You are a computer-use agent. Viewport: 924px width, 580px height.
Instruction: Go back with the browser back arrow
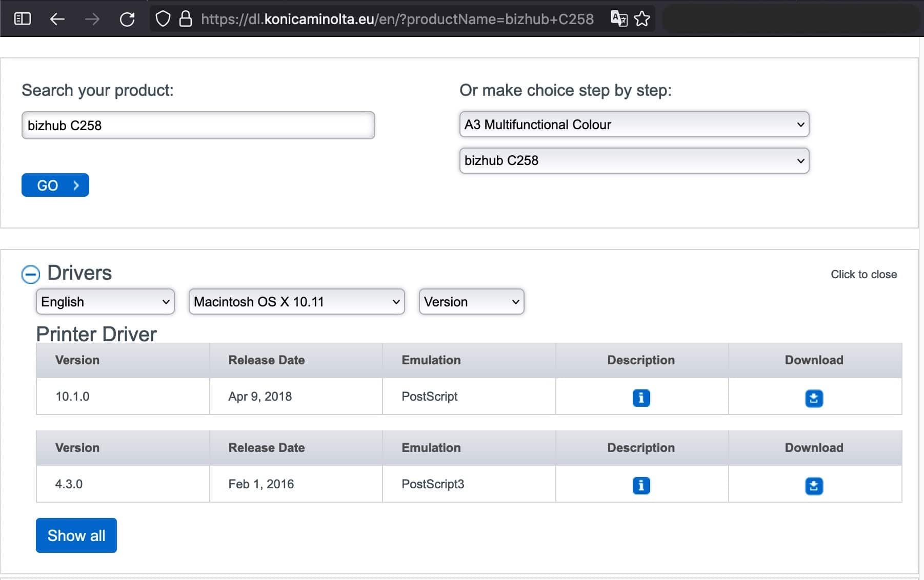57,19
